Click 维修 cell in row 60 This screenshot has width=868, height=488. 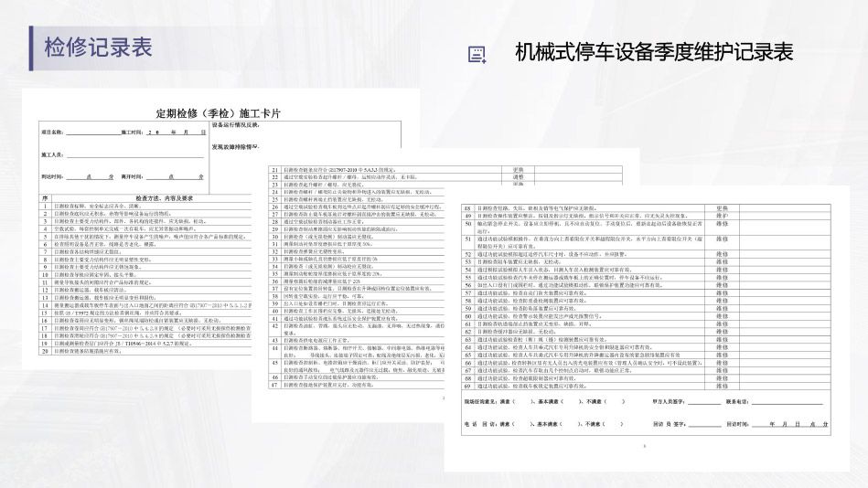pos(722,316)
